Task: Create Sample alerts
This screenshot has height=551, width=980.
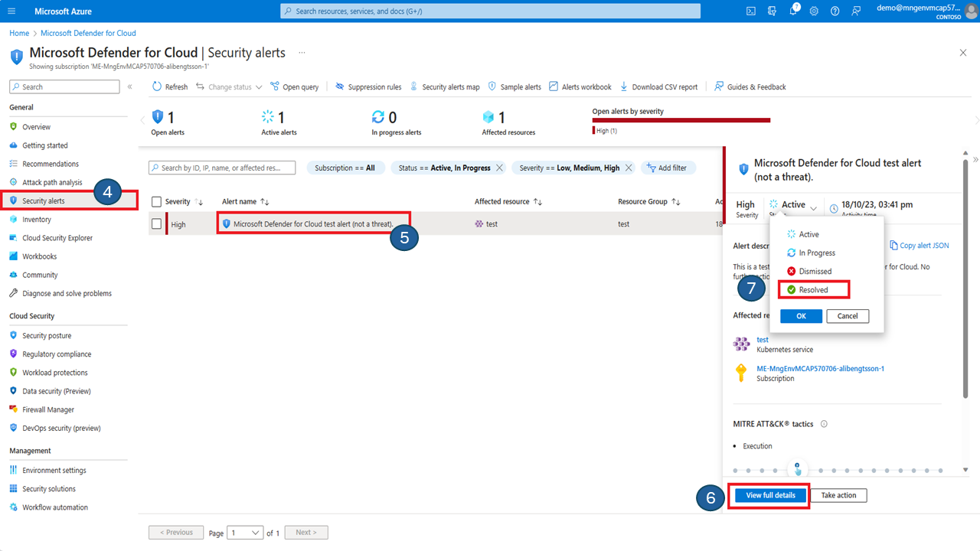Action: [514, 86]
